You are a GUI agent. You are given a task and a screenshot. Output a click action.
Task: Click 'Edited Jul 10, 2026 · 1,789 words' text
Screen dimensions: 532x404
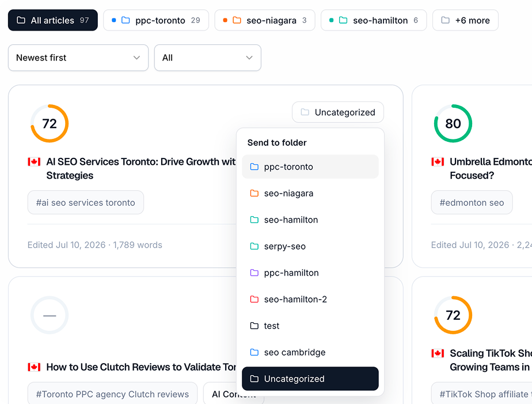tap(94, 245)
